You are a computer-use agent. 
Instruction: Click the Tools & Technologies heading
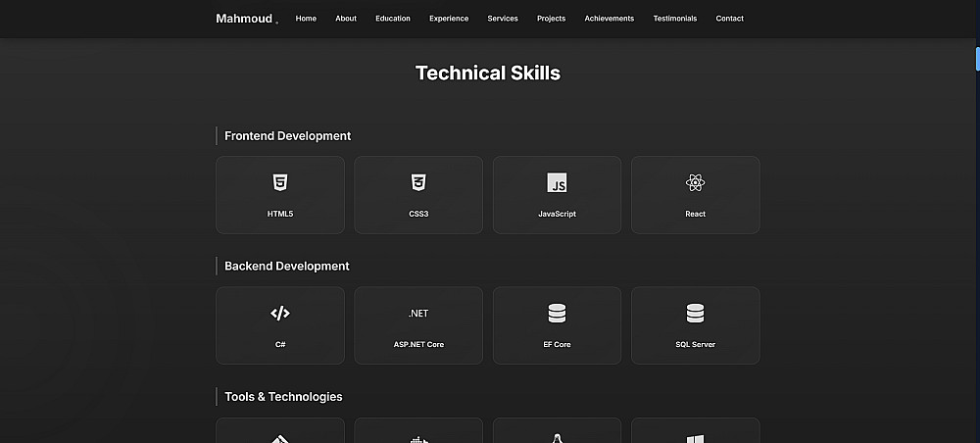tap(283, 397)
